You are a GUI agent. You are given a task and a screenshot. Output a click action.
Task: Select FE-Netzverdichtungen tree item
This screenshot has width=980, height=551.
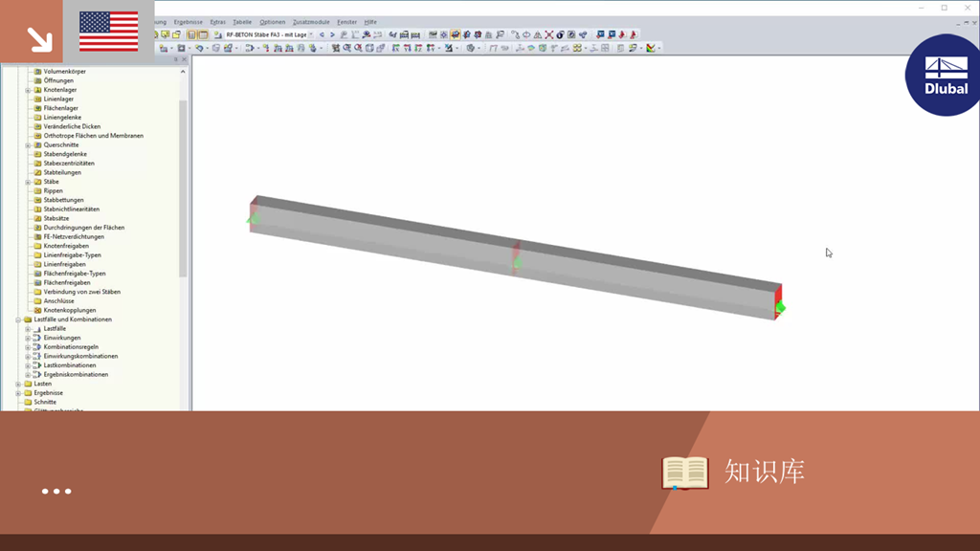point(74,237)
